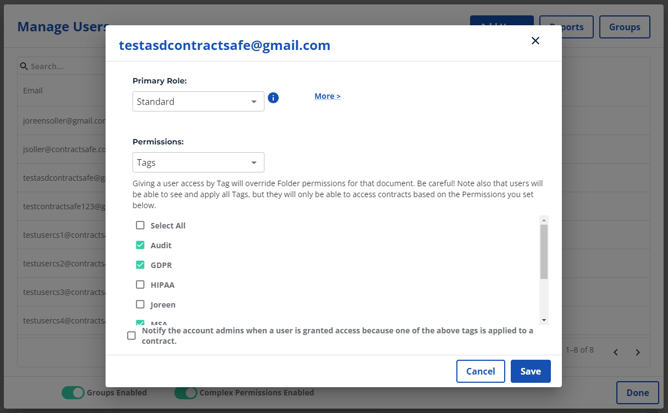Select testusercs1 user row
Viewport: 668px width, 413px height.
[62, 235]
